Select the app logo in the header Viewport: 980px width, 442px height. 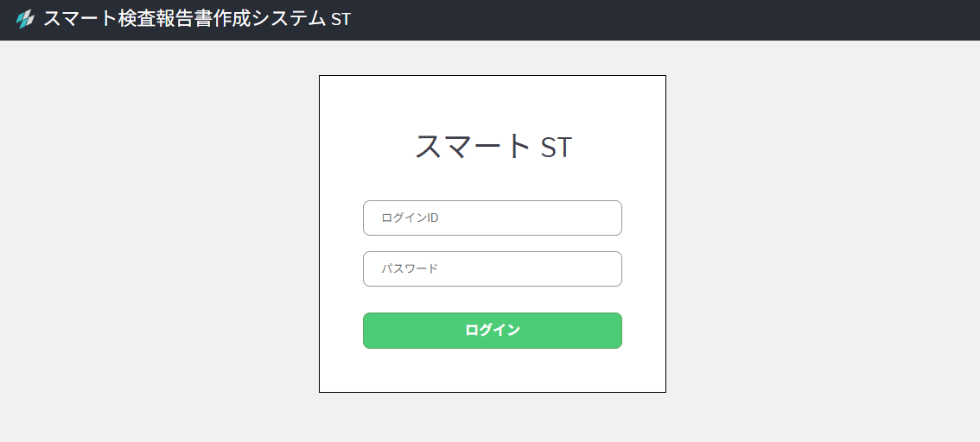25,19
